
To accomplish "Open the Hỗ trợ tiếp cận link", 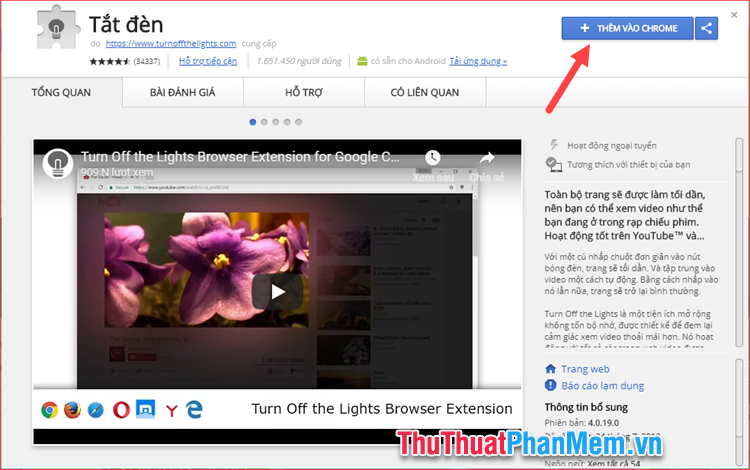I will pos(208,61).
